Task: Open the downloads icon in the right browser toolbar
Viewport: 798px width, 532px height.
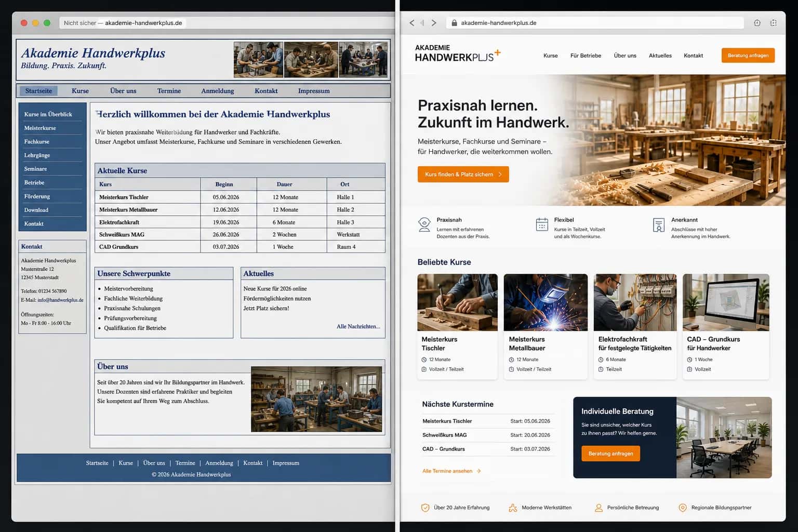Action: point(757,23)
